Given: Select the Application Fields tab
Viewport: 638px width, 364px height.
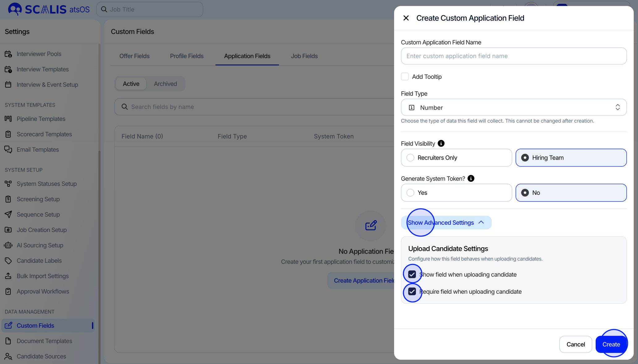Looking at the screenshot, I should pyautogui.click(x=247, y=56).
